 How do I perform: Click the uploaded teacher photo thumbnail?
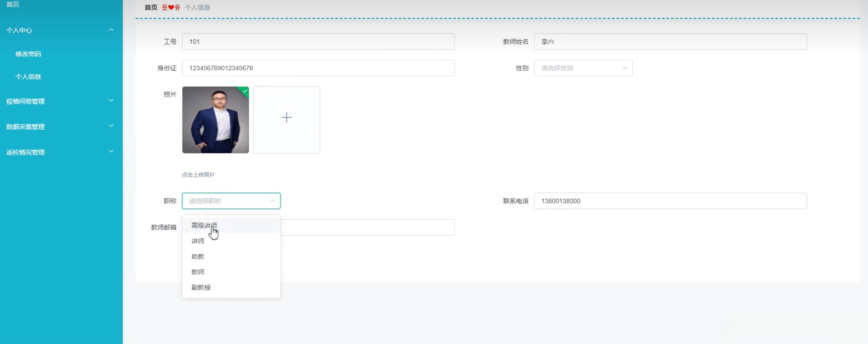[x=216, y=120]
